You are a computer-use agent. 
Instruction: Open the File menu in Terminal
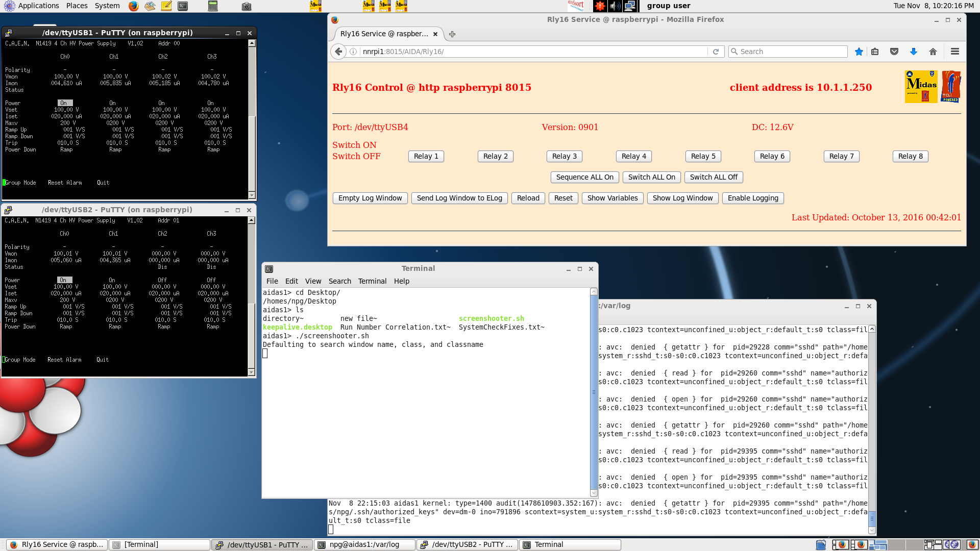[x=272, y=281]
